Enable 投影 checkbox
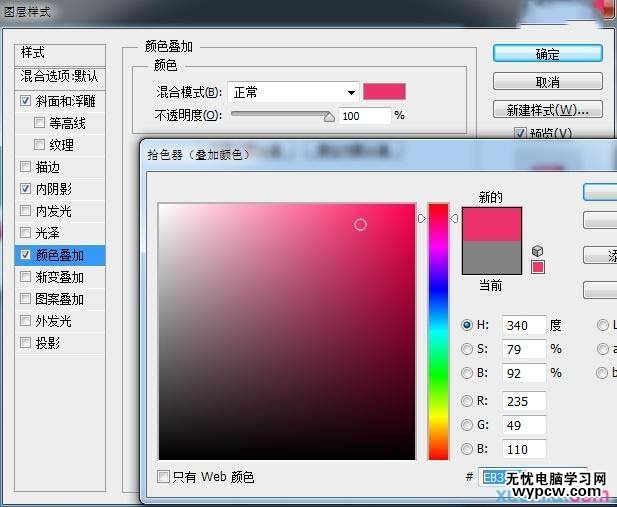Screen dimensions: 617x507 click(x=25, y=343)
